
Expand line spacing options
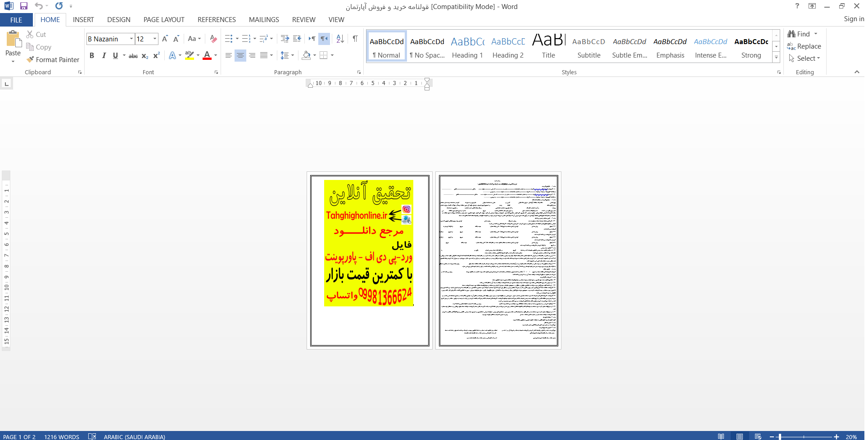click(x=287, y=55)
